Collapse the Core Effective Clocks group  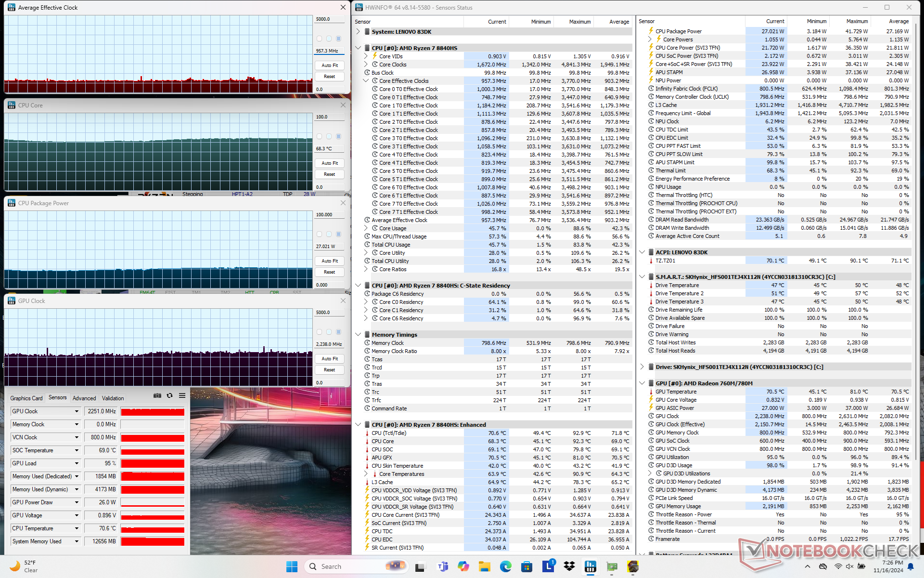[366, 81]
